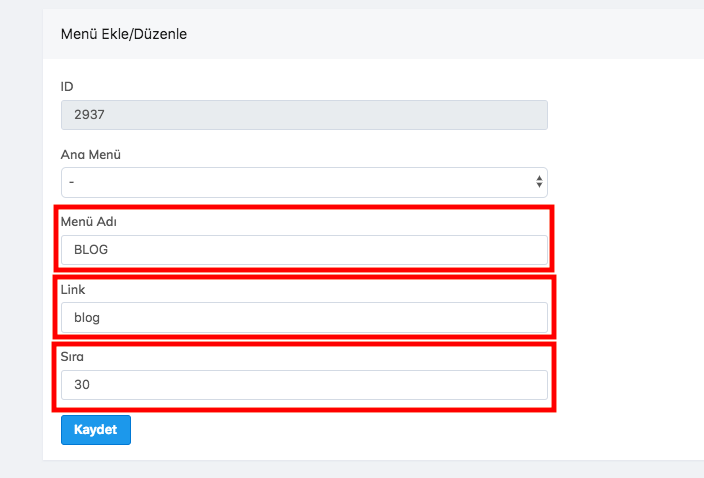The height and width of the screenshot is (478, 704).
Task: Click the Kaydet save button
Action: tap(95, 430)
